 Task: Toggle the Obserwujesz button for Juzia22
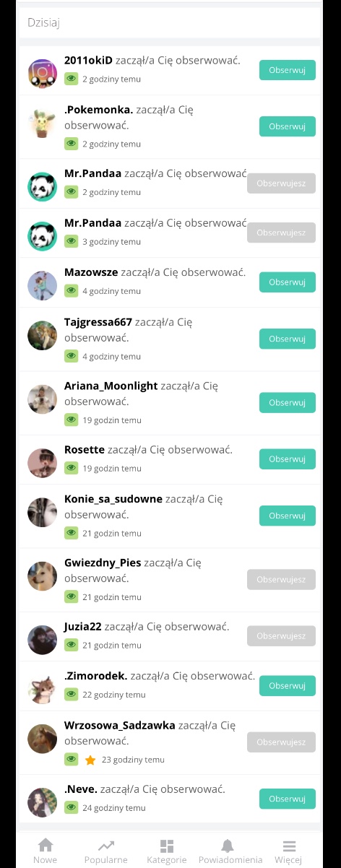[x=281, y=635]
